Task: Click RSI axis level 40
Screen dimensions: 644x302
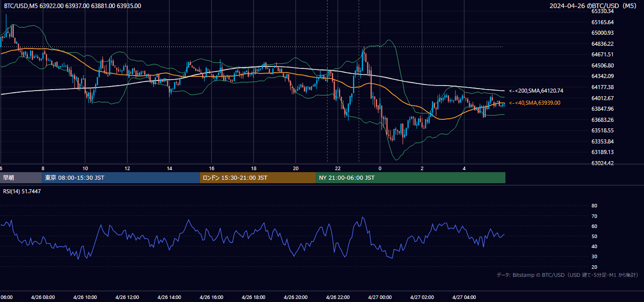Action: pos(594,246)
